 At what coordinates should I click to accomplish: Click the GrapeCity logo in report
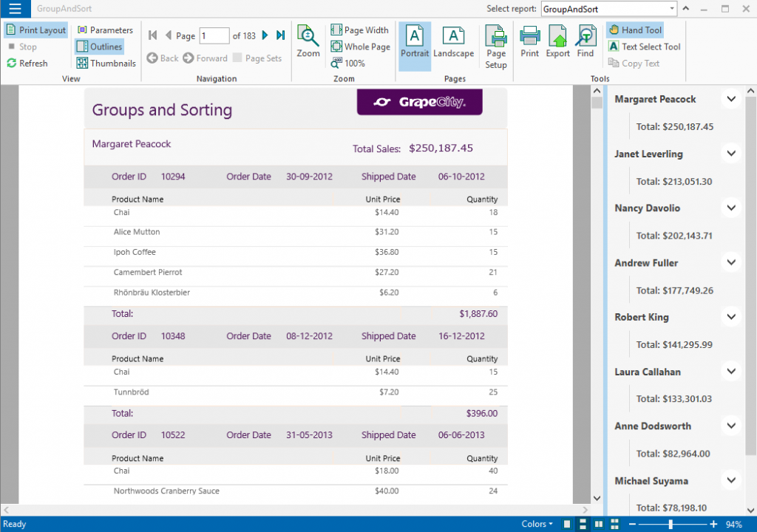(420, 102)
